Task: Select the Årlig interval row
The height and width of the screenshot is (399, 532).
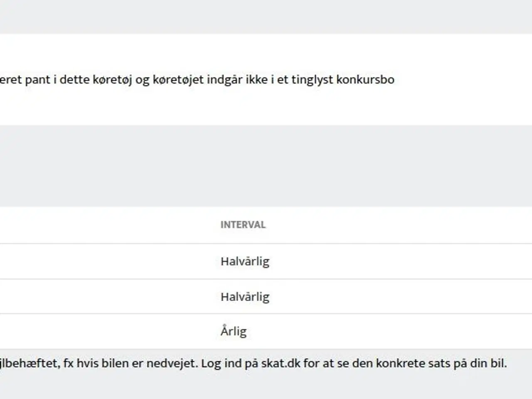Action: [x=266, y=332]
